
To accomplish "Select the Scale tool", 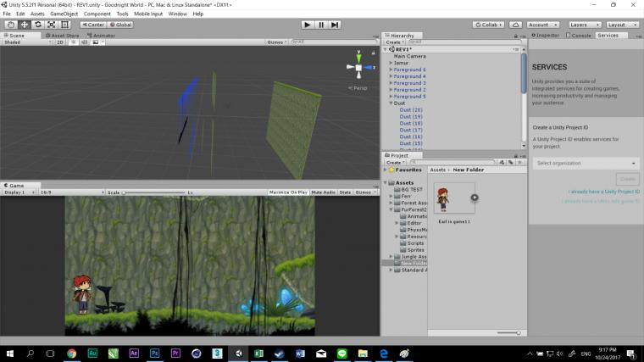I will click(x=52, y=25).
